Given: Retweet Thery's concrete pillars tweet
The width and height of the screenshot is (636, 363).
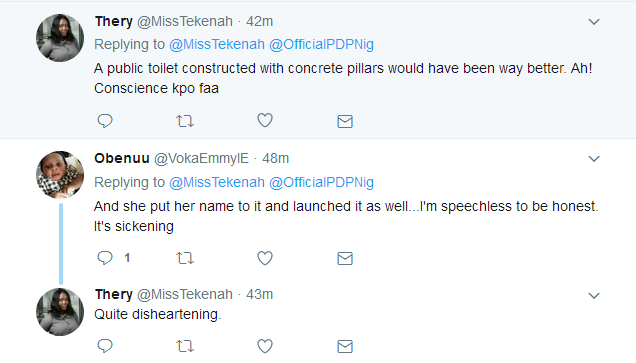Looking at the screenshot, I should [185, 121].
